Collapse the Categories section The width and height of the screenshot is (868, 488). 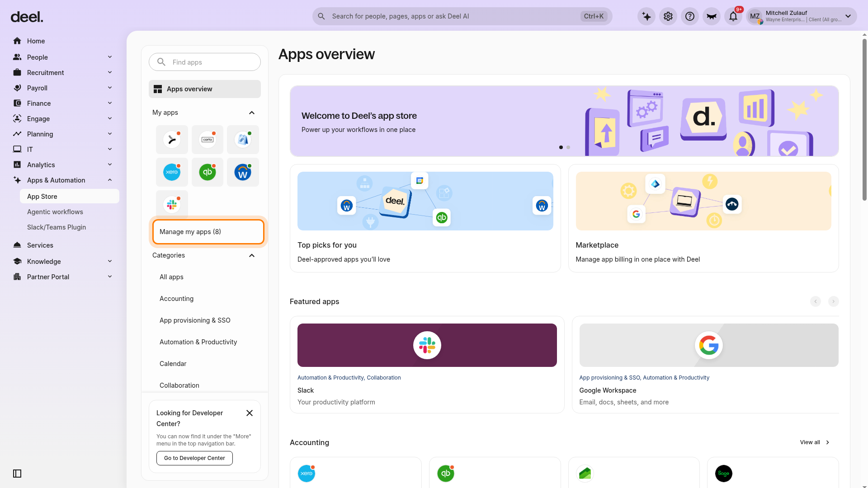pyautogui.click(x=252, y=255)
